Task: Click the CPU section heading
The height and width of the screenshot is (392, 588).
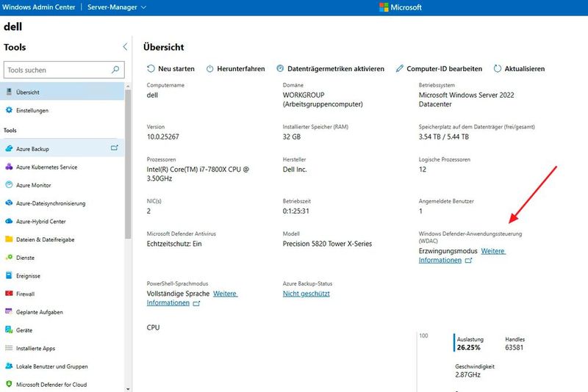Action: pos(153,327)
